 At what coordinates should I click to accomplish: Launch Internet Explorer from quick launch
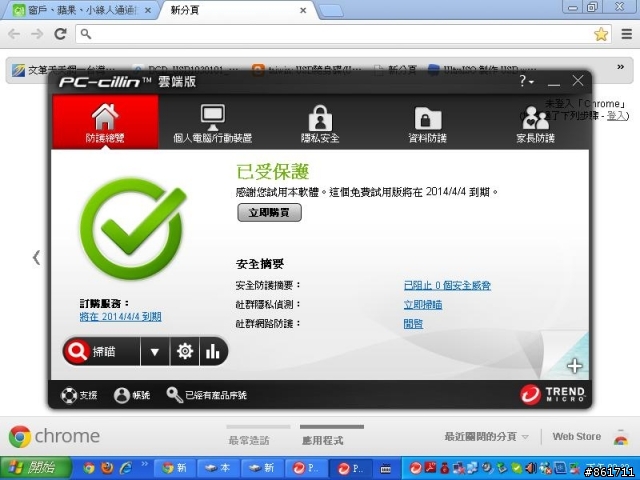[x=126, y=468]
